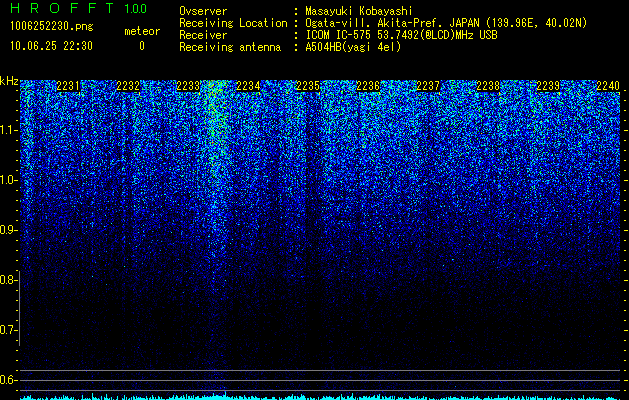The image size is (629, 400).
Task: Click the 2234 time marker
Action: pos(248,86)
